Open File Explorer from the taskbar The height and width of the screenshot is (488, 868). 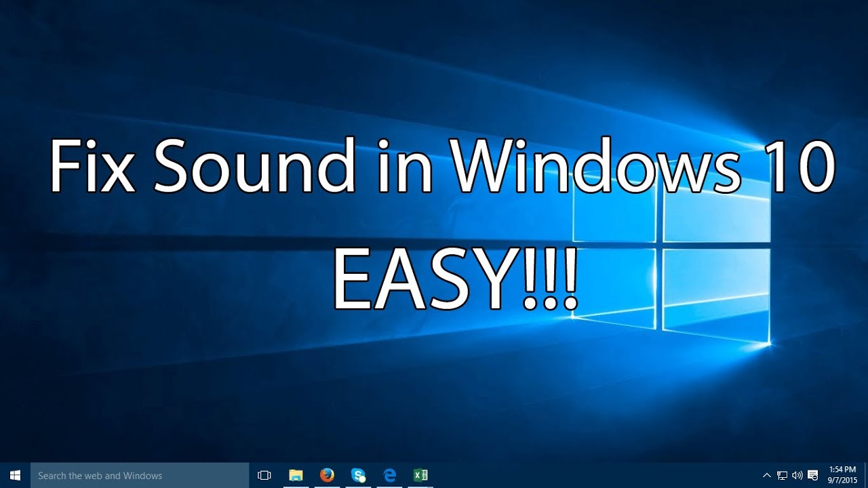pyautogui.click(x=296, y=475)
